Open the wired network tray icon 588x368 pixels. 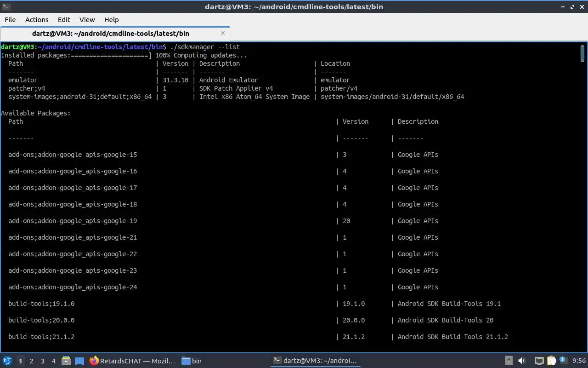(539, 361)
